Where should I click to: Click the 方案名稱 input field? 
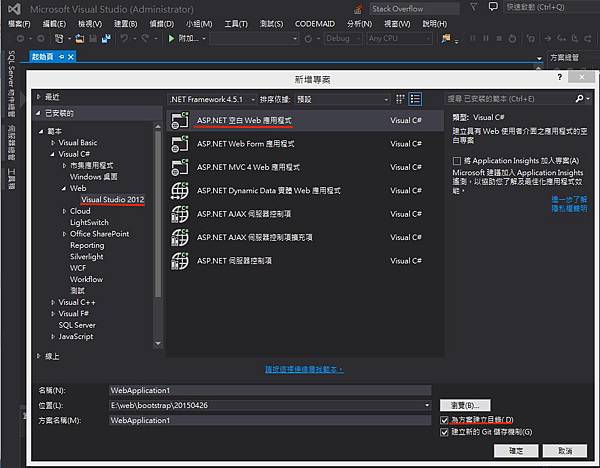coord(270,420)
